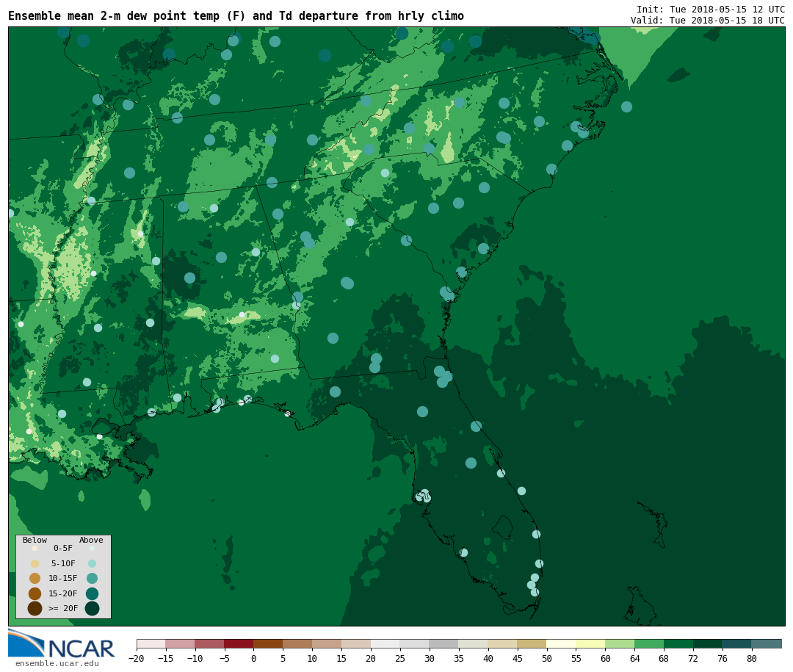Pick the 76 to 80 dark teal colorbar swatch
The height and width of the screenshot is (672, 793).
[737, 643]
